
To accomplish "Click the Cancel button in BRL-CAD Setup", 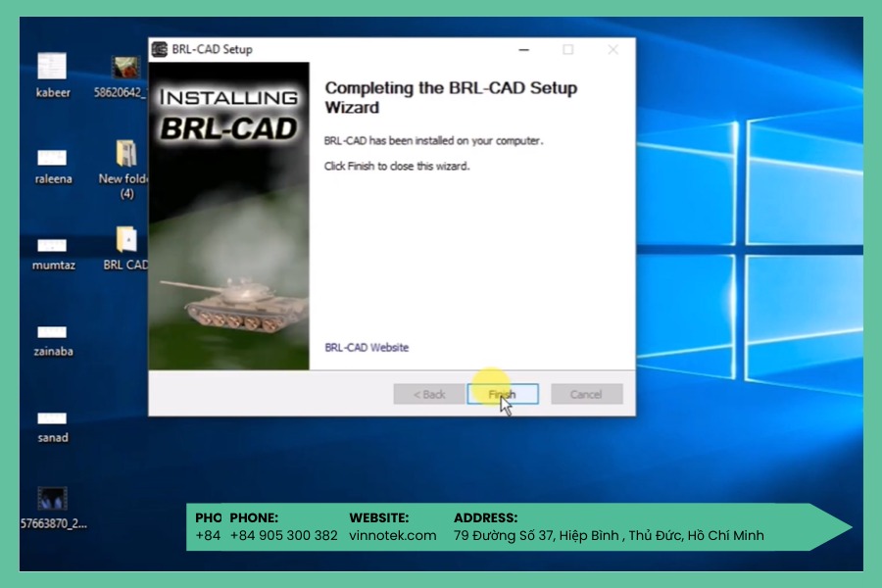I will [587, 394].
